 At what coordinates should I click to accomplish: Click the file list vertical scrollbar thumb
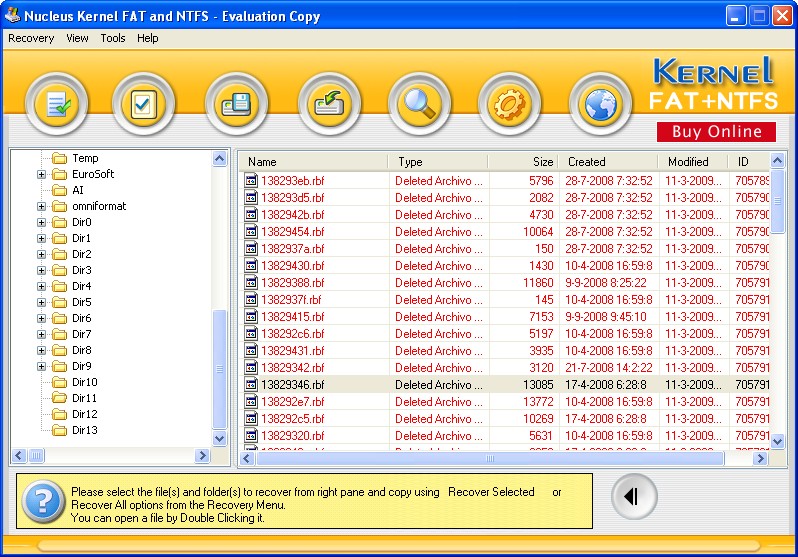[x=778, y=201]
